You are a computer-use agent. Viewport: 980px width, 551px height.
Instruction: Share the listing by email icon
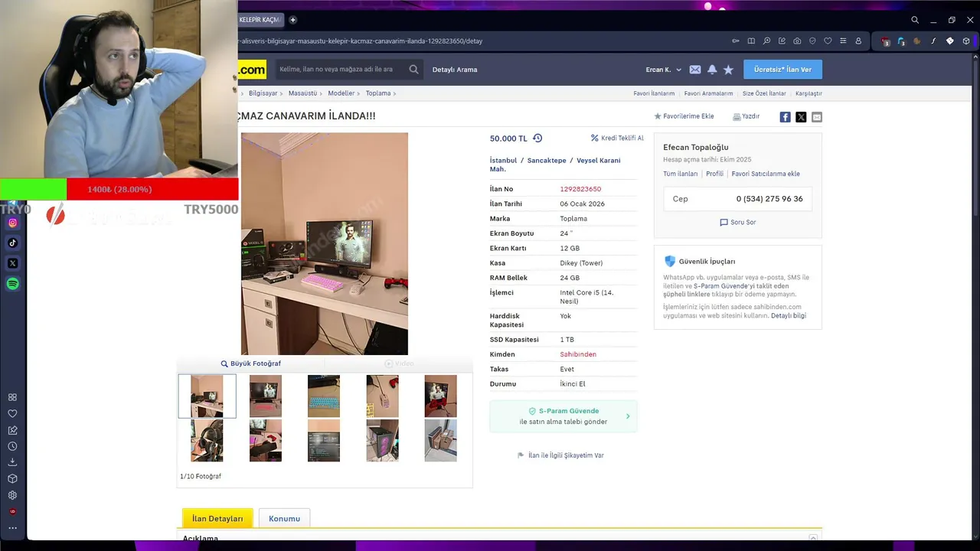817,117
